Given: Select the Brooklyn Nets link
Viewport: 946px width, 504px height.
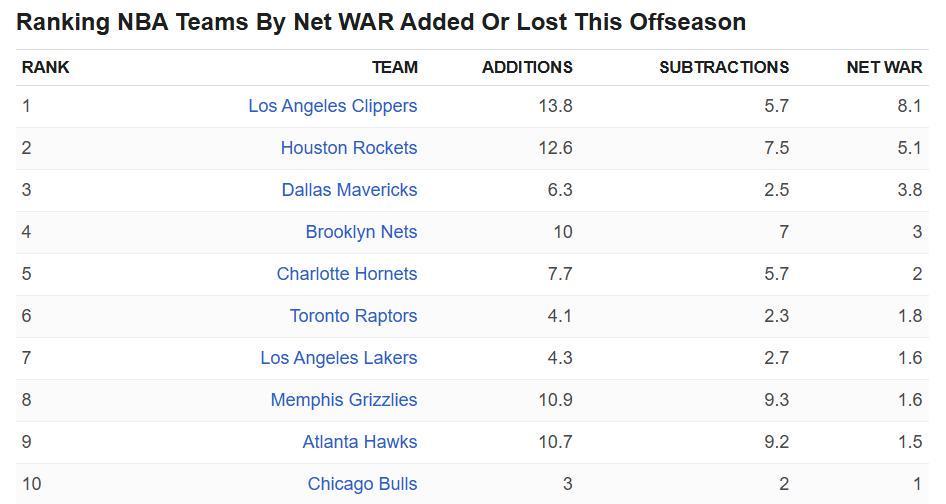Looking at the screenshot, I should click(x=361, y=232).
